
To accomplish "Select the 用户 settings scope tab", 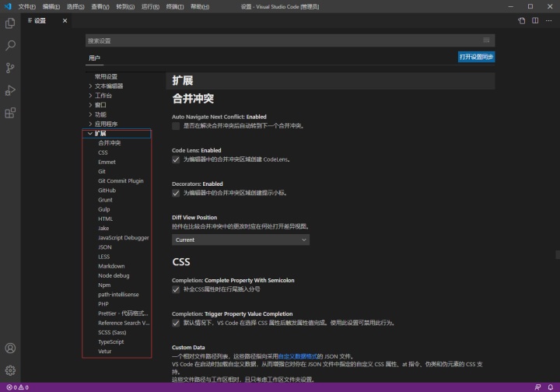I will (x=94, y=58).
